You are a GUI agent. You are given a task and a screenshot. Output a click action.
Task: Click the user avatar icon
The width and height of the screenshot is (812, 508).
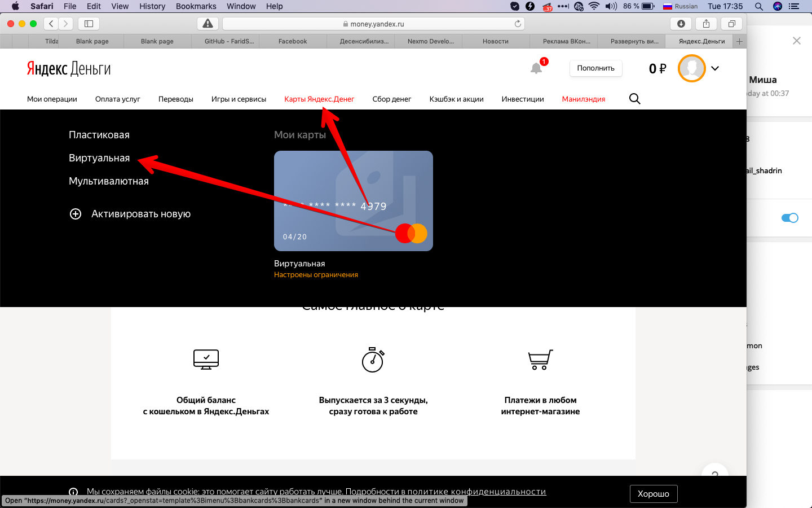[x=691, y=68]
